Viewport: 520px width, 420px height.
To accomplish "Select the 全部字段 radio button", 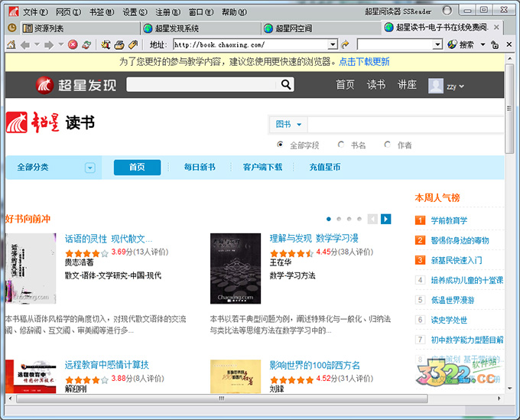I will tap(281, 145).
